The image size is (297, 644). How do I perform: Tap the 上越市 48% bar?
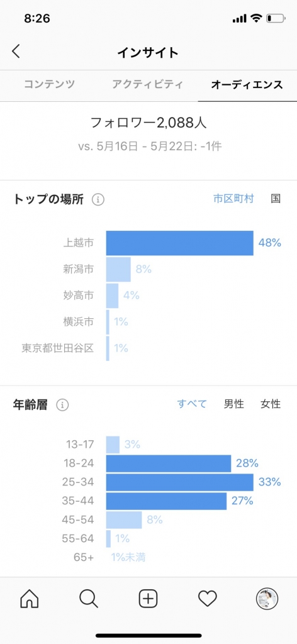coord(180,243)
